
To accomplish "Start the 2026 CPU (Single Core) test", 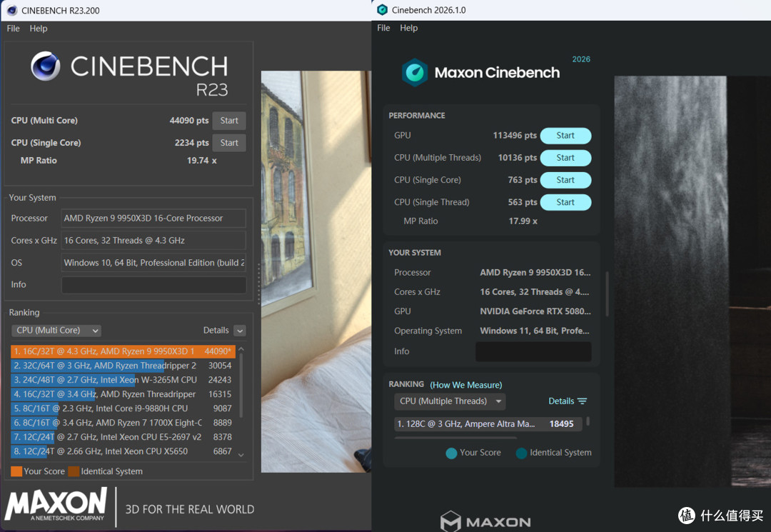I will [x=565, y=180].
